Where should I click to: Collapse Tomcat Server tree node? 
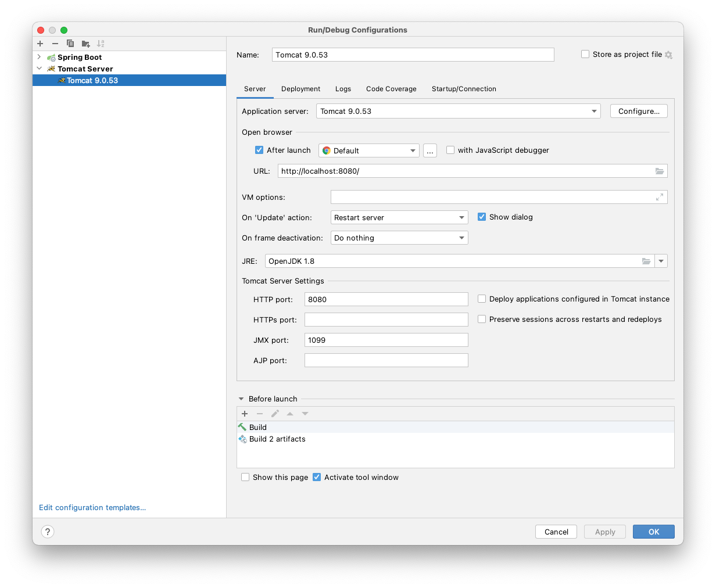(39, 69)
